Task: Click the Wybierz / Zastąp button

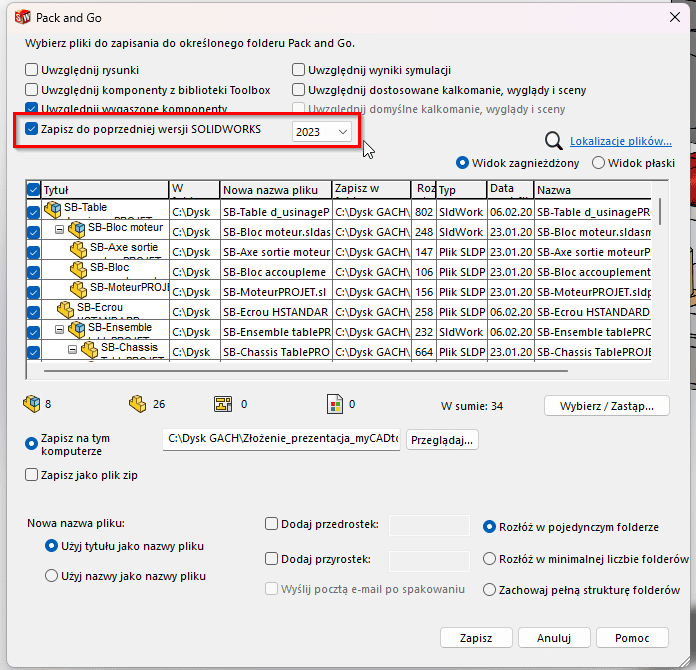Action: 606,406
